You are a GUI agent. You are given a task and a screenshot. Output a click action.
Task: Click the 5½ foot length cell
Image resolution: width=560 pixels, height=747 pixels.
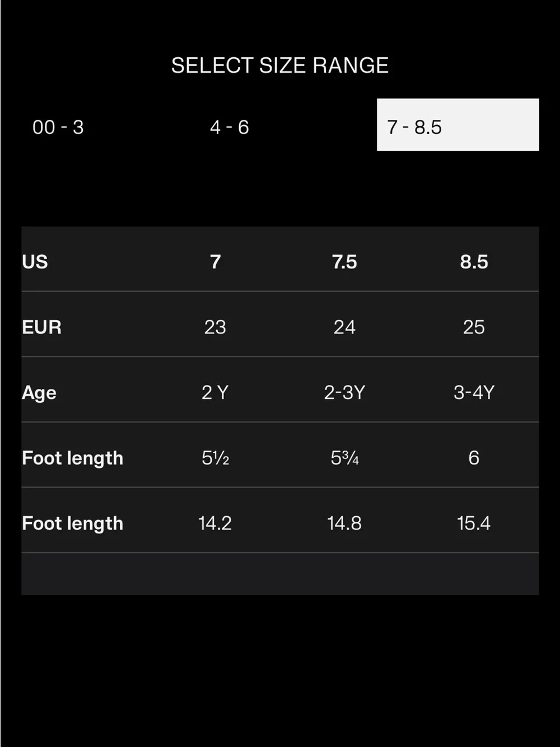click(x=215, y=458)
